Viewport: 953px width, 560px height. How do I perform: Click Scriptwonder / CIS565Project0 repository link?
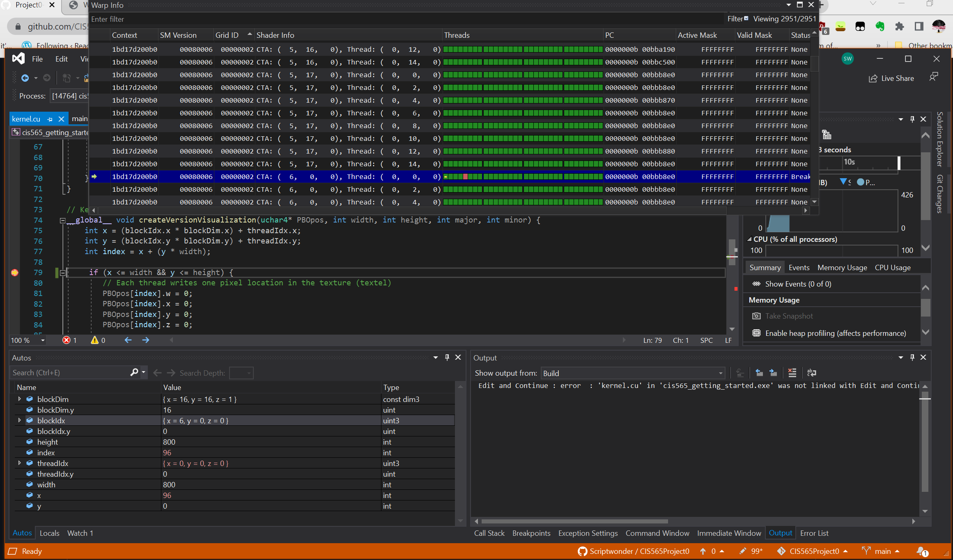(639, 551)
